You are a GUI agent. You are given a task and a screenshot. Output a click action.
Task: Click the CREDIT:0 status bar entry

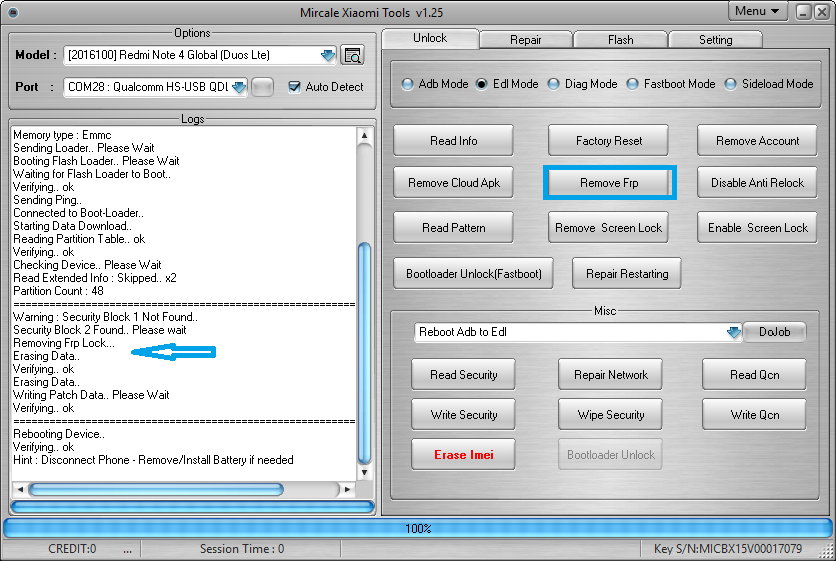point(72,549)
